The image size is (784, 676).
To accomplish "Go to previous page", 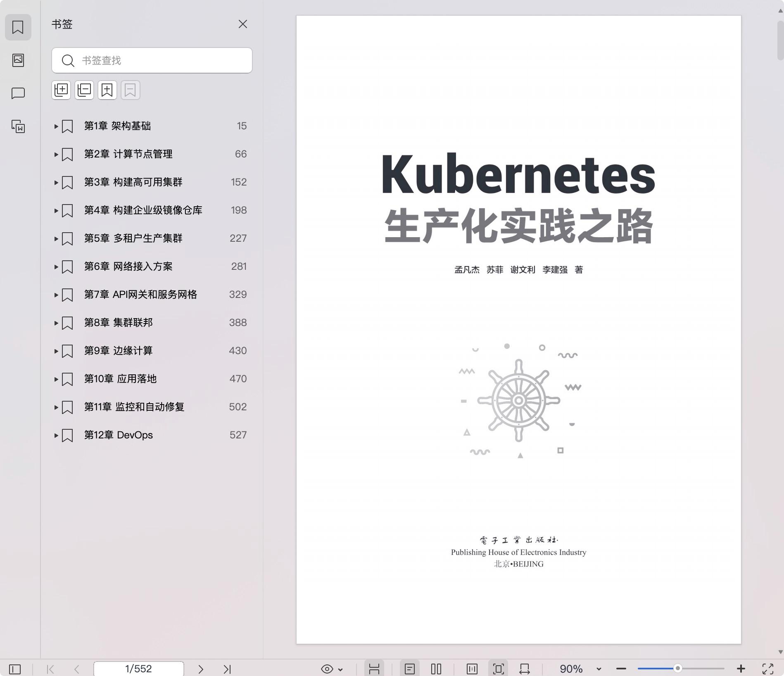I will pyautogui.click(x=77, y=669).
